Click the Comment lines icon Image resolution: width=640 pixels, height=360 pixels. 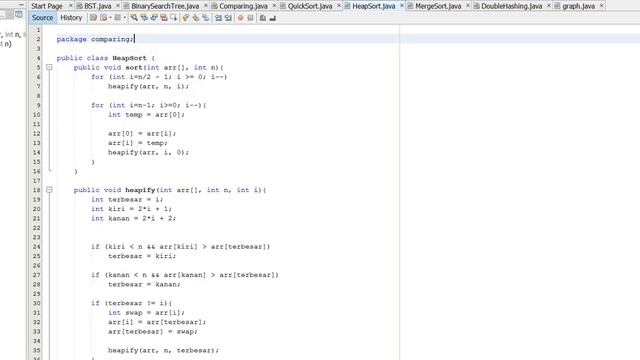pos(262,18)
